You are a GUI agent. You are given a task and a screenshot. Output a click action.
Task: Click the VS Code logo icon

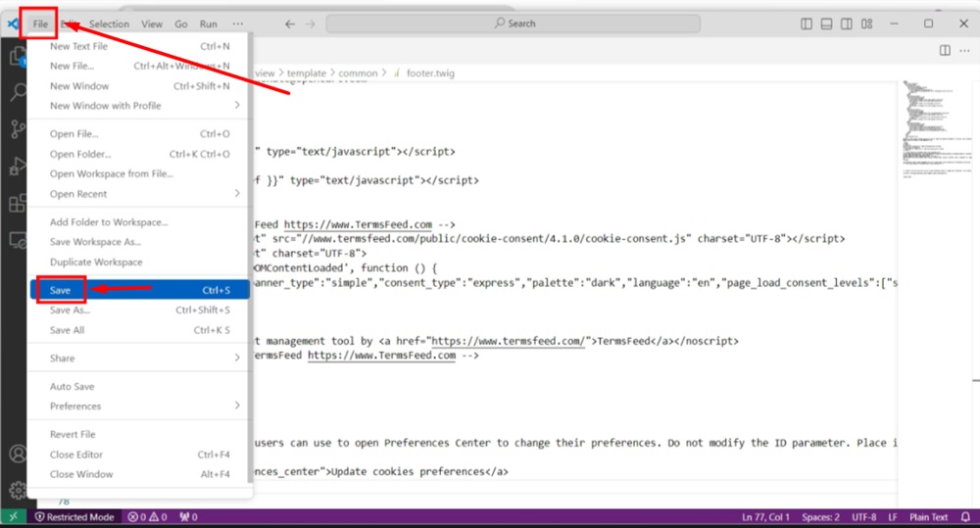pos(13,24)
